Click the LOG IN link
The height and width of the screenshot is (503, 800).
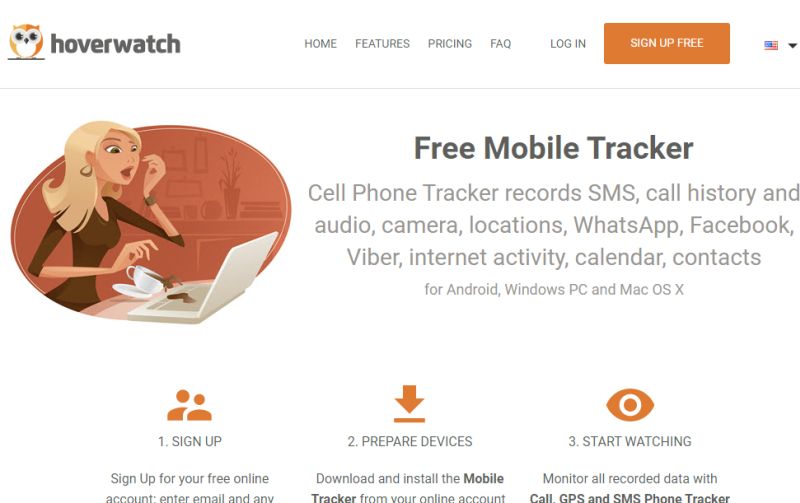tap(568, 44)
